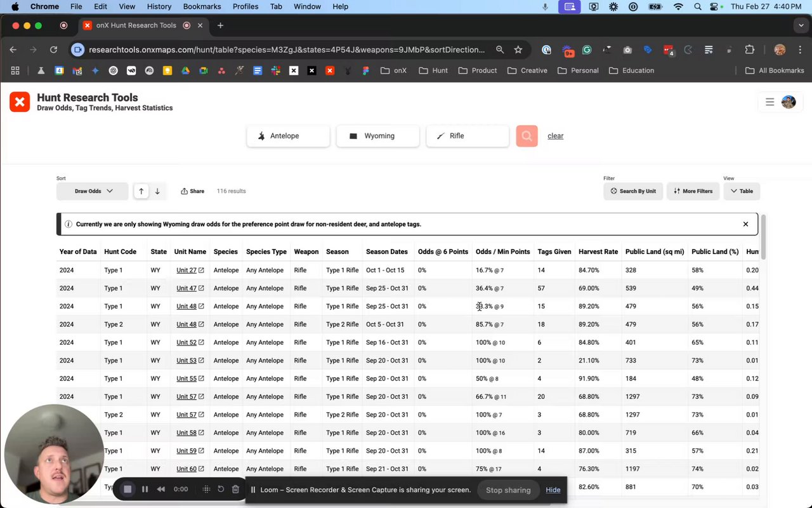The height and width of the screenshot is (508, 812).
Task: Open the File menu
Action: 76,6
